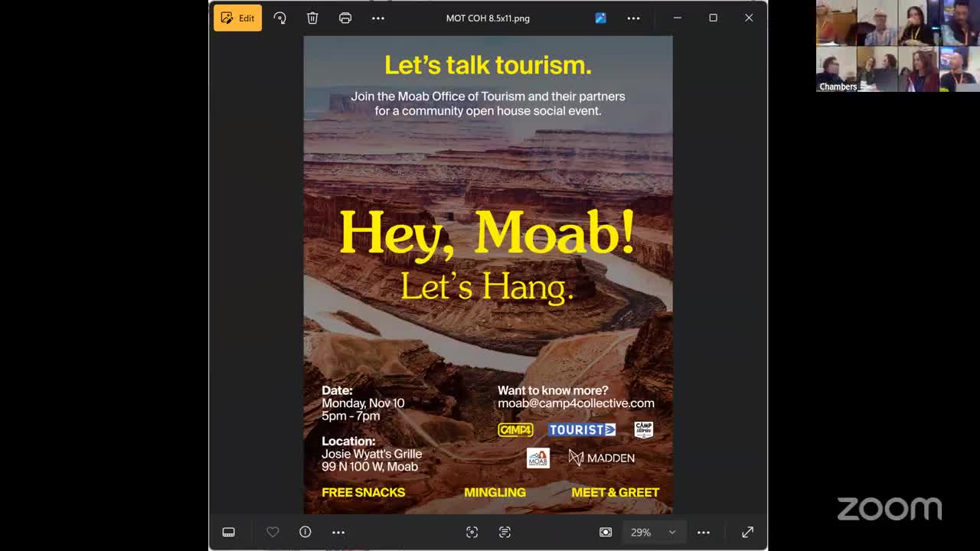The image size is (980, 551).
Task: Open the photo gallery view
Action: click(600, 18)
